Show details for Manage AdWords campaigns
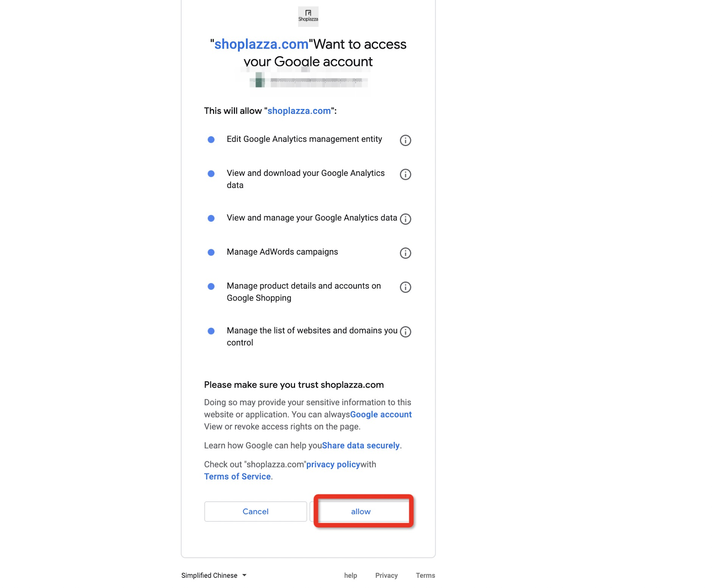The image size is (712, 588). (x=405, y=253)
